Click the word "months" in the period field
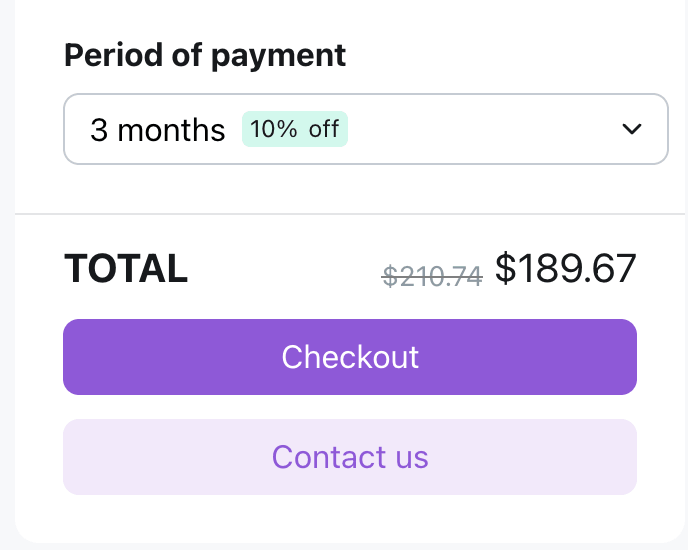 (x=171, y=130)
